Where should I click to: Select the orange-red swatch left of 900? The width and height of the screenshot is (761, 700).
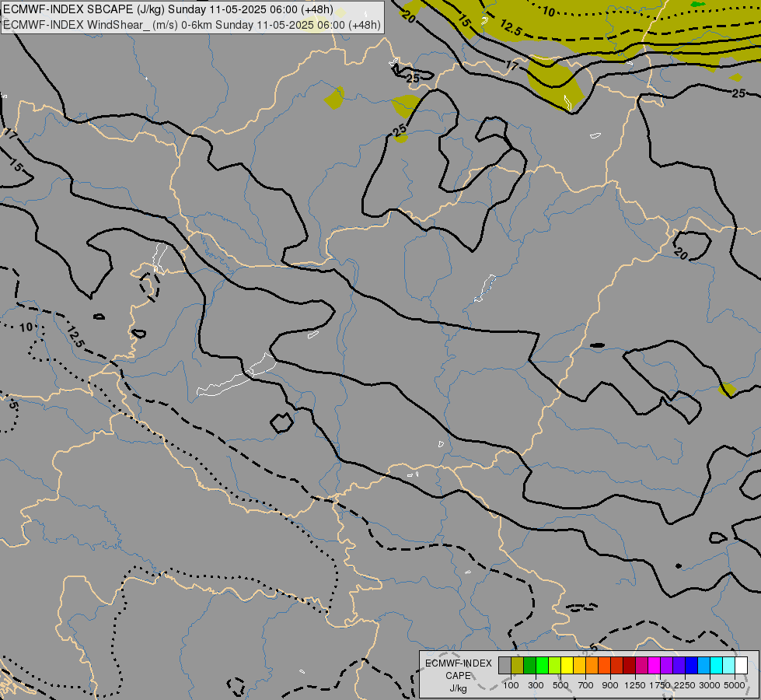click(x=604, y=666)
